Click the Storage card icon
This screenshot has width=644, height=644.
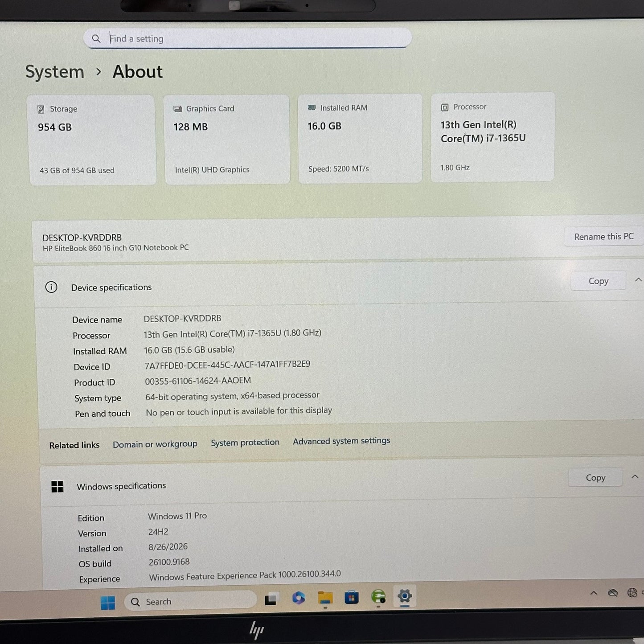pyautogui.click(x=41, y=109)
